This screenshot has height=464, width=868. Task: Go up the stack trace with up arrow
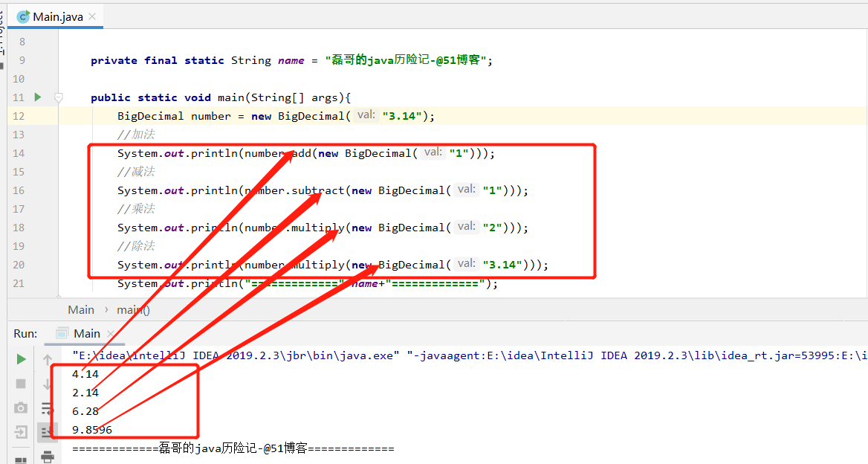[x=48, y=360]
